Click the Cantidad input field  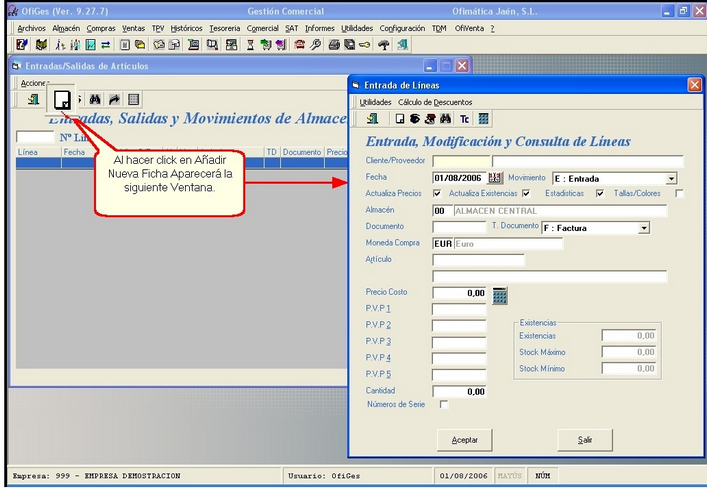coord(459,391)
